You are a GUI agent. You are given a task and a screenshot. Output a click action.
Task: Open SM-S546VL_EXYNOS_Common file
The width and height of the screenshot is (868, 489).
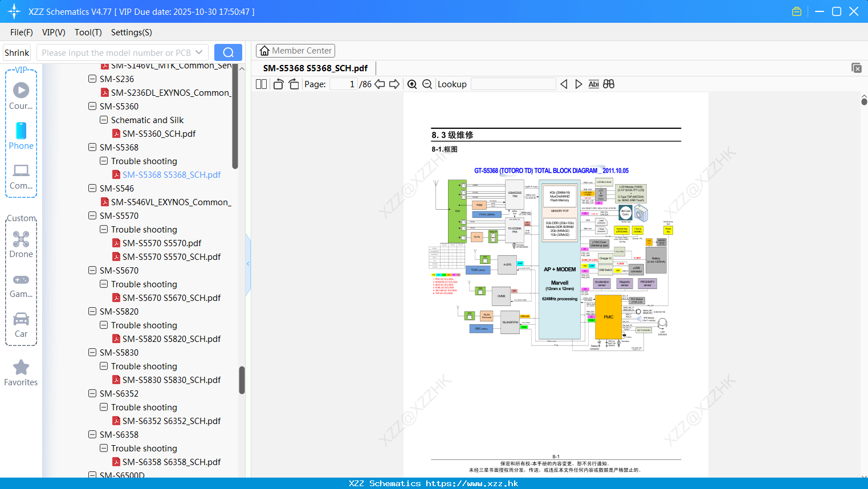(x=165, y=202)
